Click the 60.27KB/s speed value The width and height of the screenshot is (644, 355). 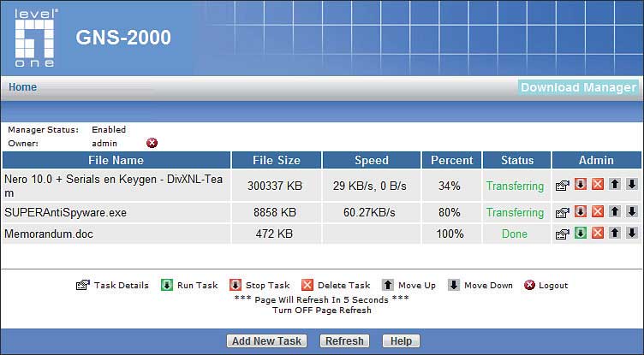(369, 213)
